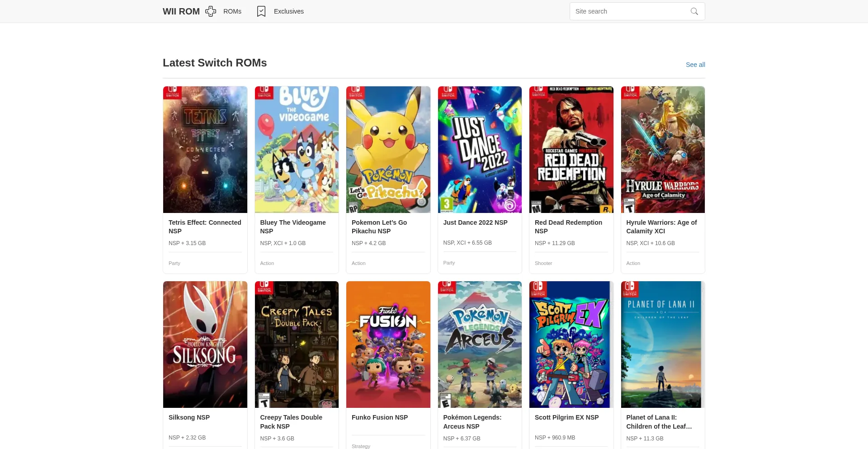Click the See all link

coord(695,65)
